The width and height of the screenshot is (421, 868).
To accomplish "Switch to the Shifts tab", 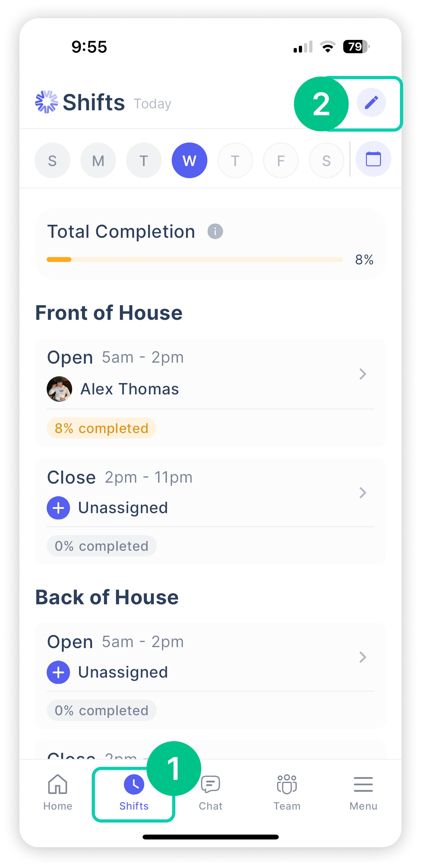I will coord(134,790).
